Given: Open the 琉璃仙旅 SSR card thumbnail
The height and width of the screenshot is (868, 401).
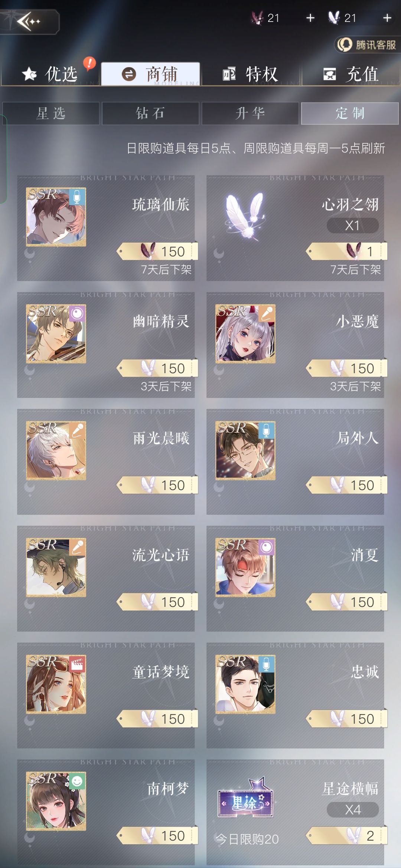Looking at the screenshot, I should [56, 217].
